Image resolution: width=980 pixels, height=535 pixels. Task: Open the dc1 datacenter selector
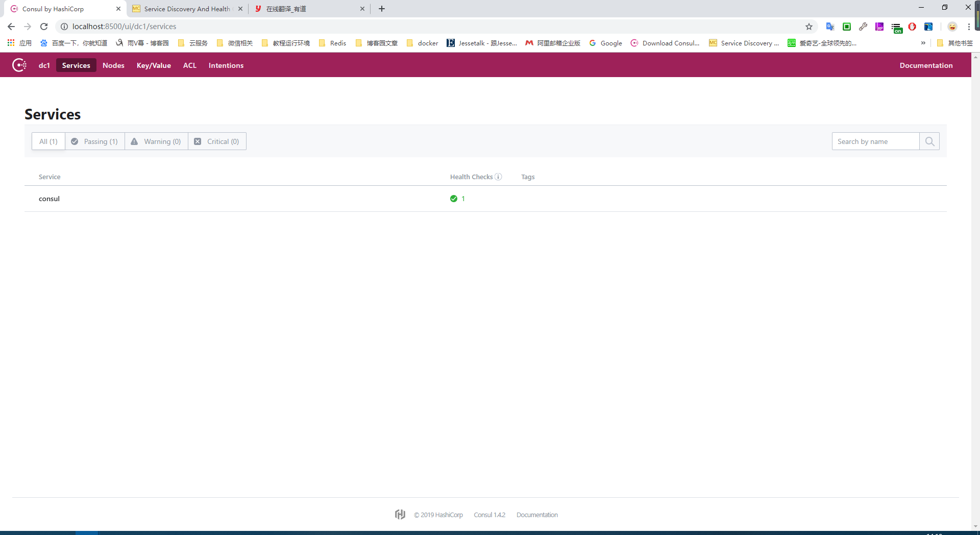coord(44,65)
